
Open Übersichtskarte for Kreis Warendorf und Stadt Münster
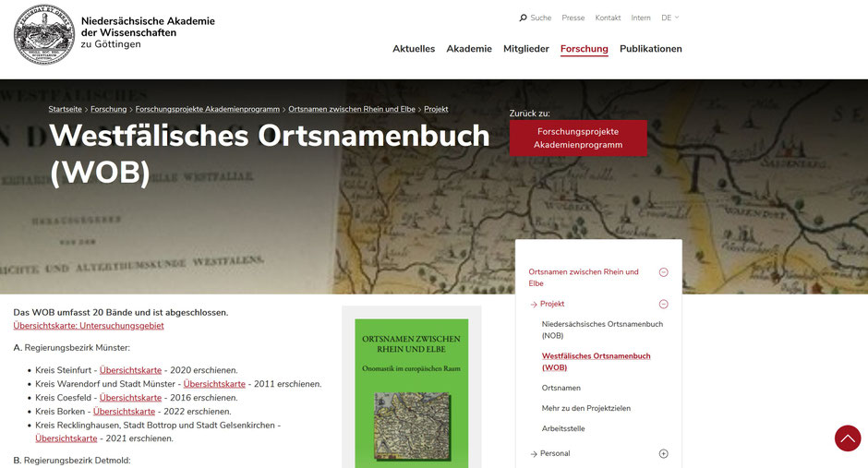[x=214, y=384]
